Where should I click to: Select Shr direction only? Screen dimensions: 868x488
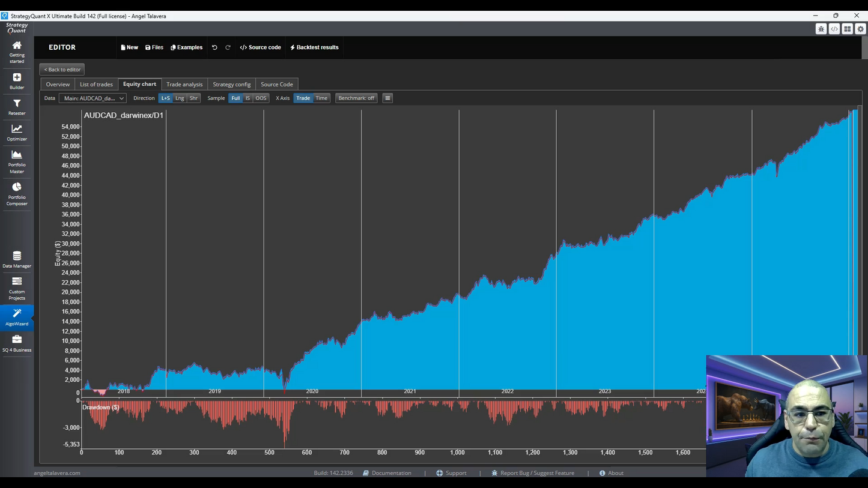point(193,98)
